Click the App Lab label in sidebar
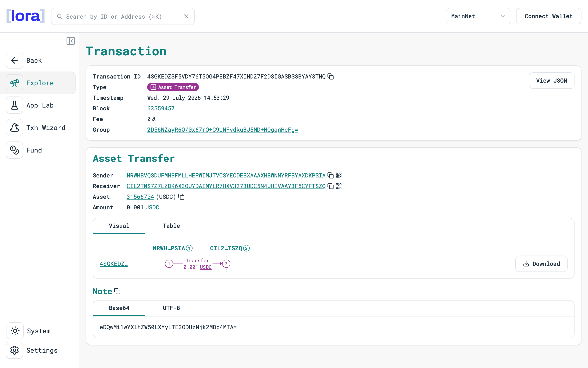Screen dimensions: 588x368 coord(40,105)
